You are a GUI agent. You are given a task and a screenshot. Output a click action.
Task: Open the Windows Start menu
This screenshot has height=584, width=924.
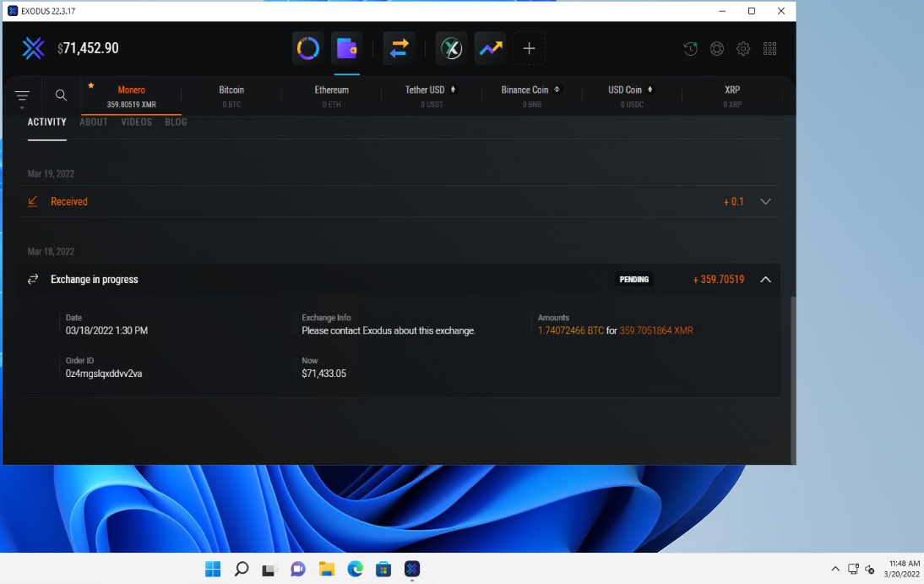point(213,569)
